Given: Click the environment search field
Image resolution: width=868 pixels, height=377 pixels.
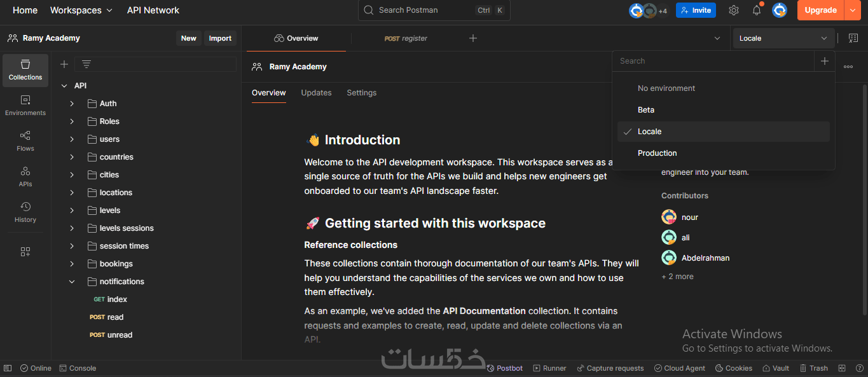Looking at the screenshot, I should [x=712, y=61].
